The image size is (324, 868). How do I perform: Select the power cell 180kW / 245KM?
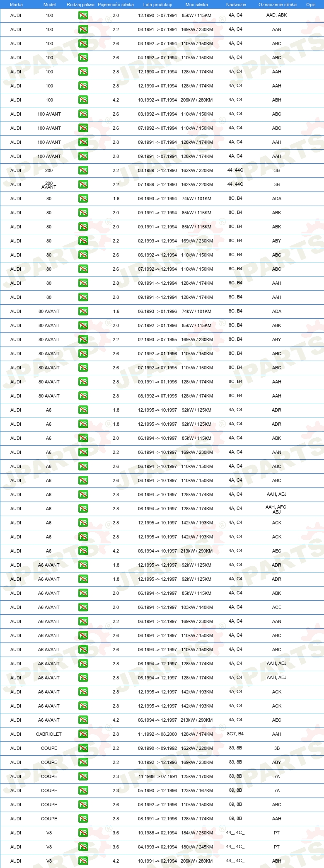point(197,847)
